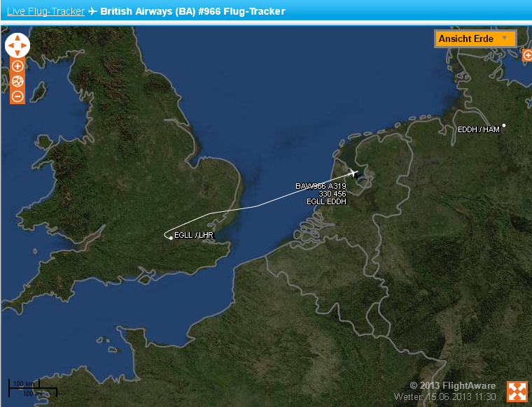Viewport: 532px width, 407px height.
Task: Pan the map right with the right arrow
Action: click(24, 45)
